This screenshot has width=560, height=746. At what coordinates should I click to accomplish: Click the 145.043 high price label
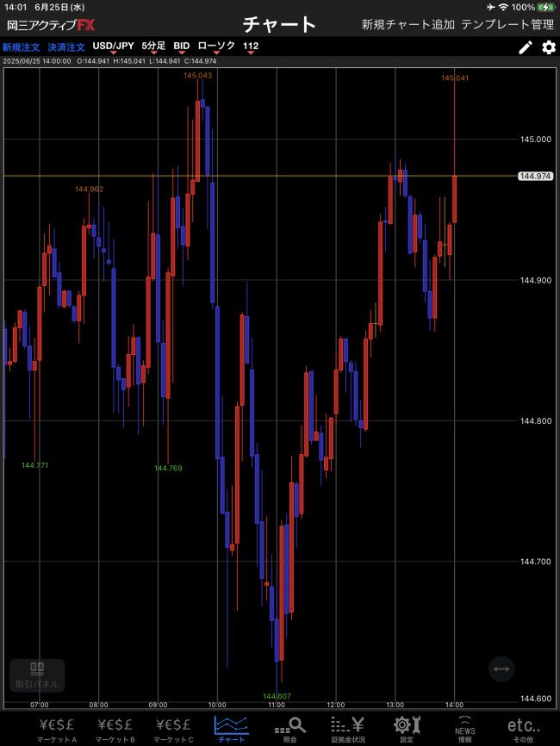(x=198, y=75)
